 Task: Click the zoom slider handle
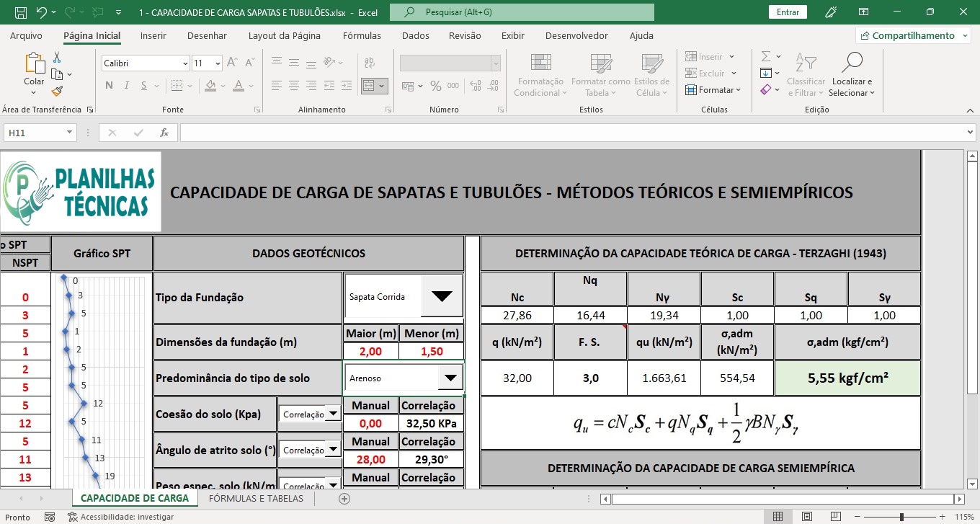[x=901, y=517]
